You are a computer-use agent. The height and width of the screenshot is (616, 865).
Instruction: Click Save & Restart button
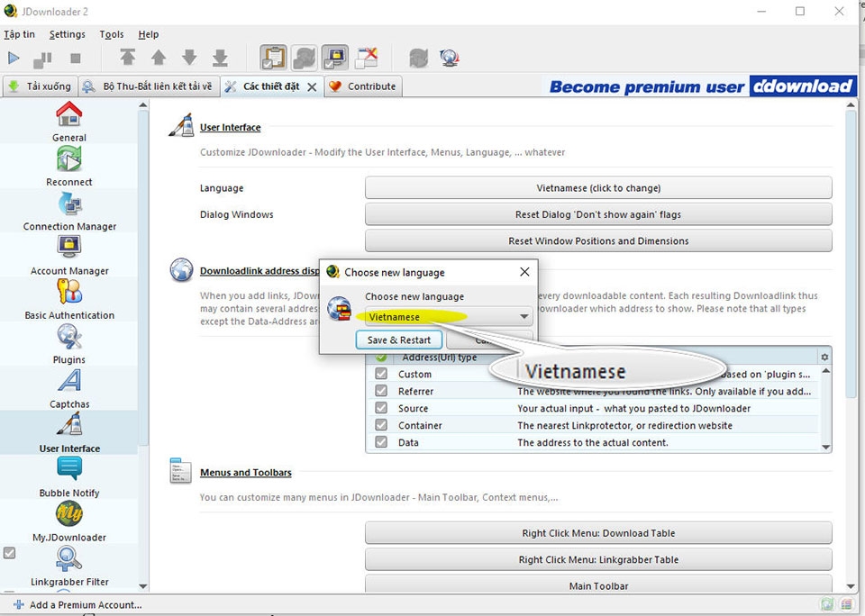pyautogui.click(x=399, y=340)
